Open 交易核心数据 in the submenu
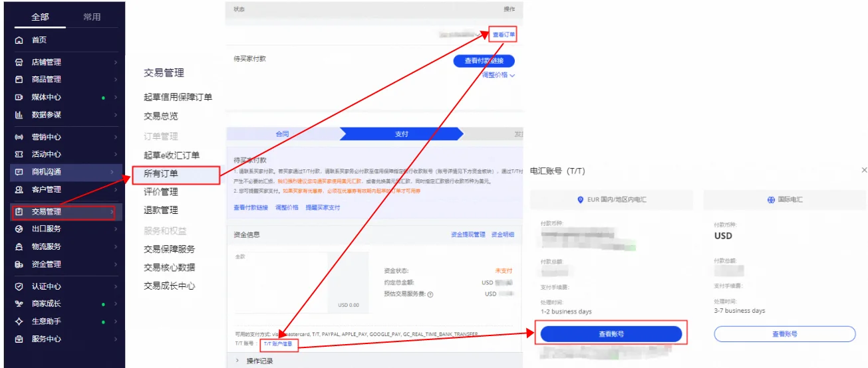868x368 pixels. 170,267
